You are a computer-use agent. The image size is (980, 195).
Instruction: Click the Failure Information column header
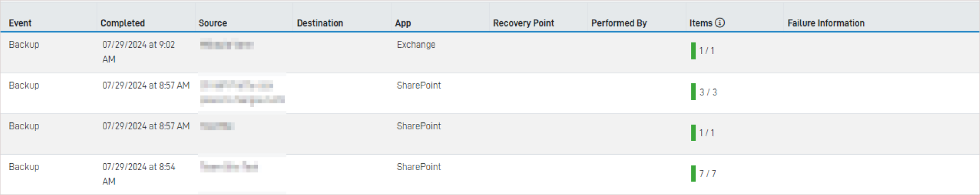click(826, 23)
